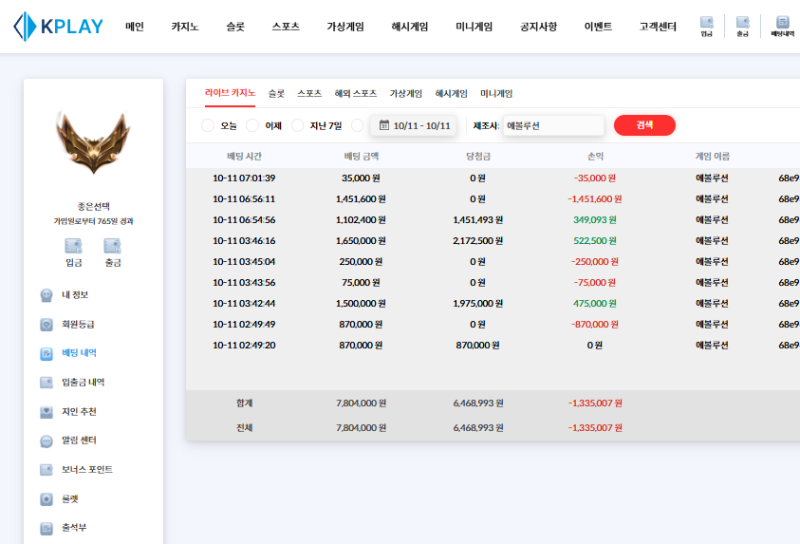The height and width of the screenshot is (544, 800).
Task: Click 합계 row loss -1,335,007 원
Action: (x=595, y=403)
